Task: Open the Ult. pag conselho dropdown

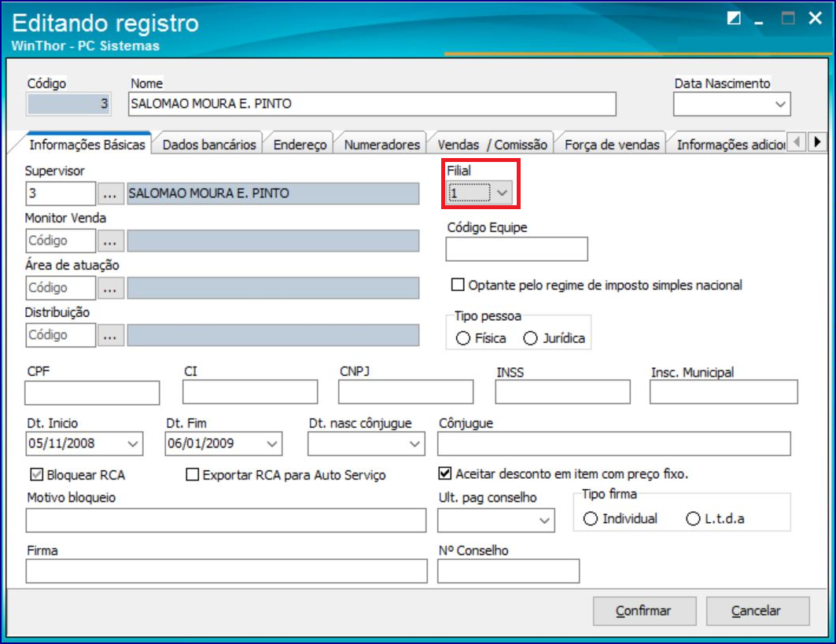Action: pos(544,521)
